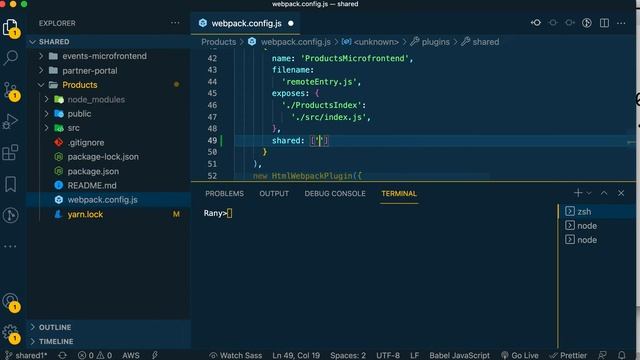Select webpack.config.js in explorer tree
Viewport: 640px width, 360px height.
pos(102,200)
